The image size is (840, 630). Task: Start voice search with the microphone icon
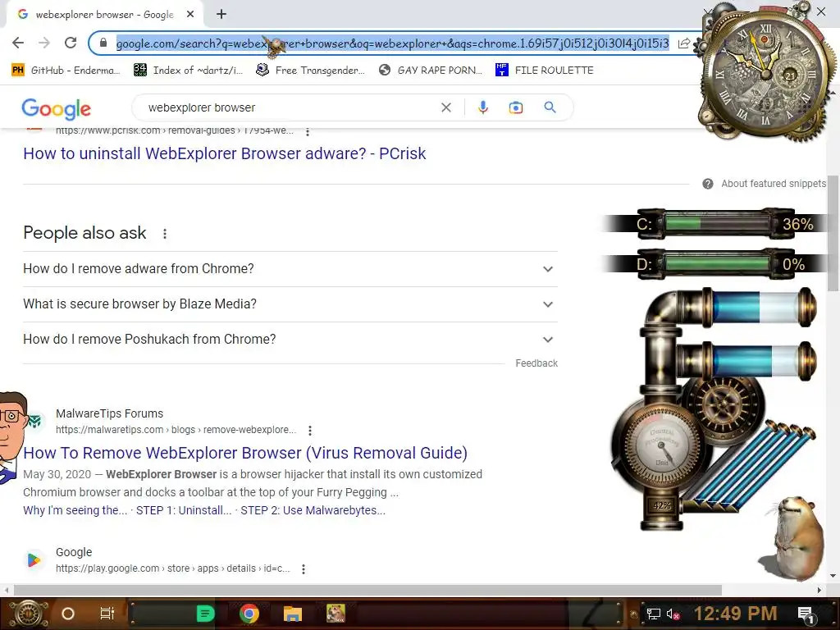(482, 107)
